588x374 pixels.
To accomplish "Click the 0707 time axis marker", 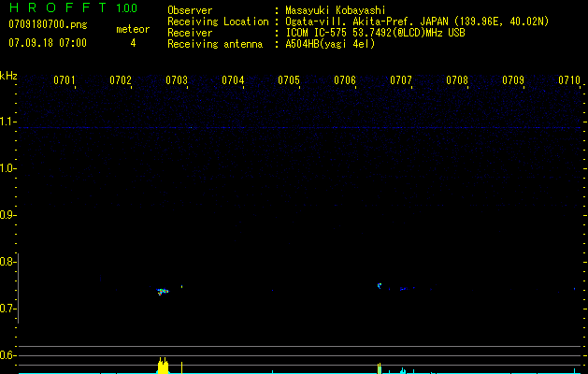I will pos(401,80).
